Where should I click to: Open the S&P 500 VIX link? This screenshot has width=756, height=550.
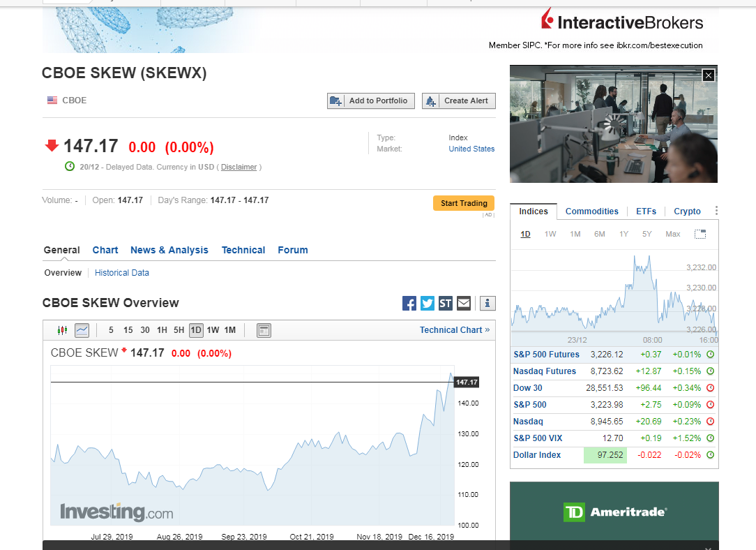(538, 438)
